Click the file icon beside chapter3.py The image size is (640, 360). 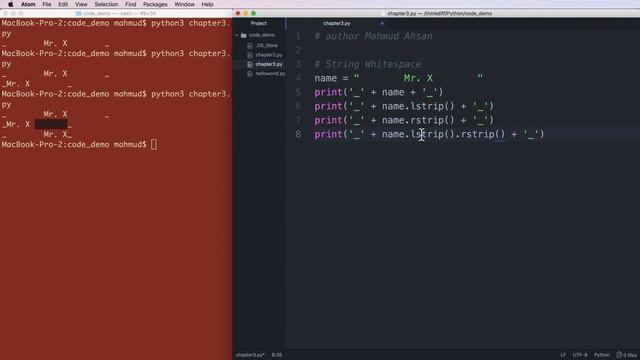click(x=250, y=64)
